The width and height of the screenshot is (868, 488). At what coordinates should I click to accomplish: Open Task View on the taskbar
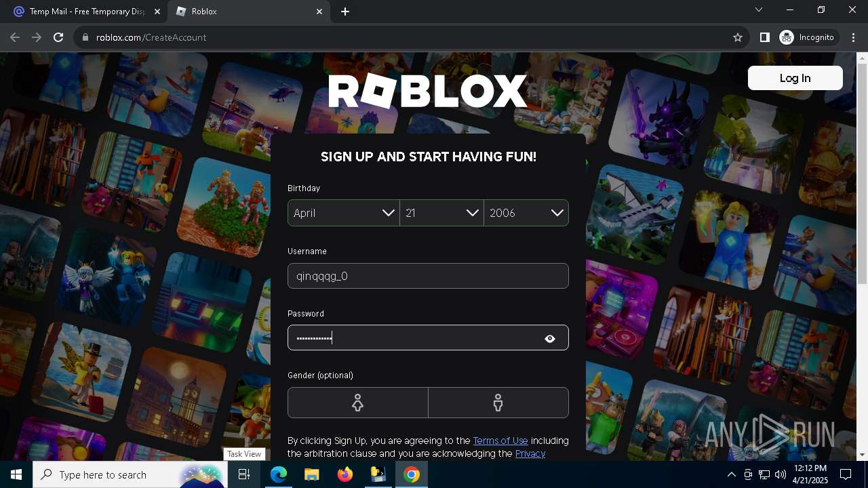(244, 474)
